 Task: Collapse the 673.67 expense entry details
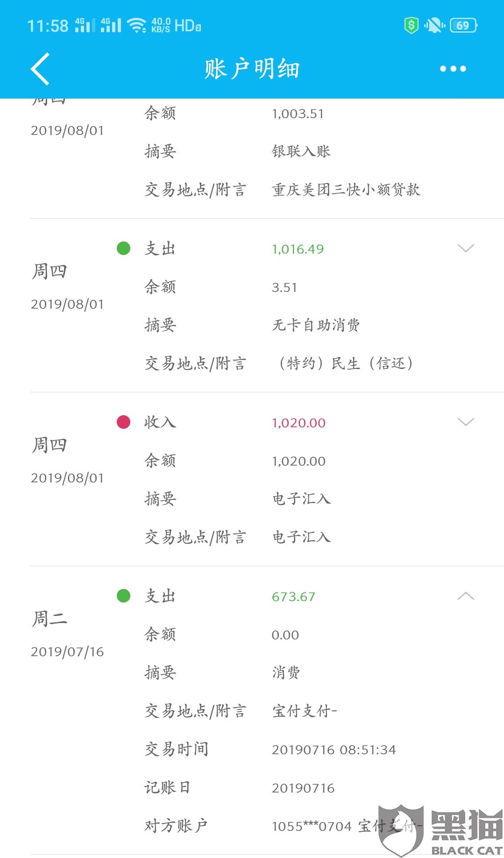coord(466,596)
